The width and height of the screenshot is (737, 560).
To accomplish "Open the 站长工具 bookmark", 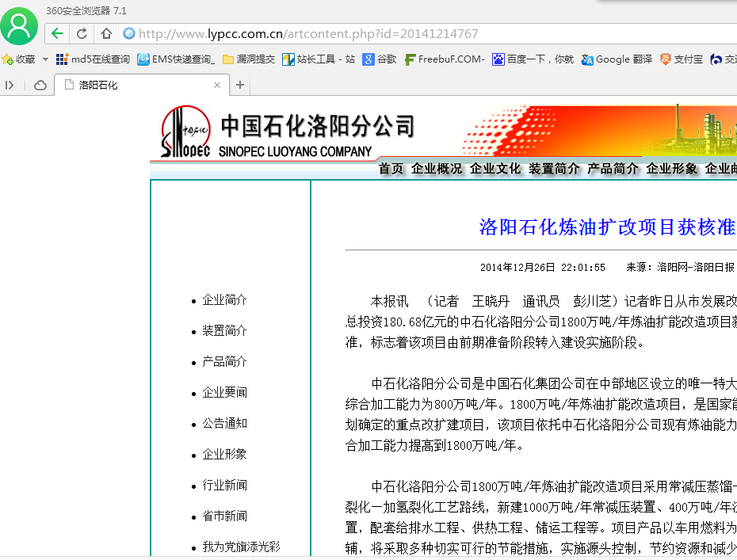I will pos(319,59).
